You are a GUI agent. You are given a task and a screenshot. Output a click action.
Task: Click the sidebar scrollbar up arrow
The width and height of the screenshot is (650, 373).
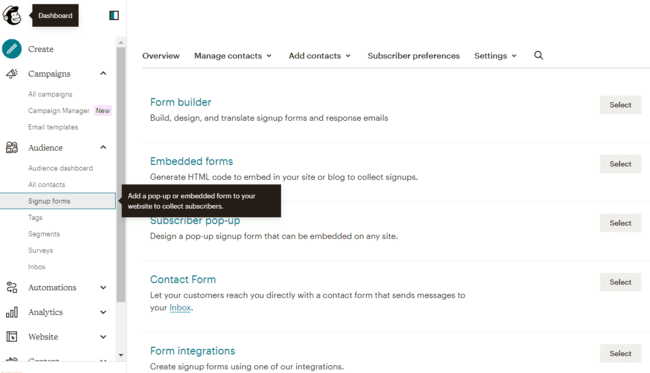(121, 43)
